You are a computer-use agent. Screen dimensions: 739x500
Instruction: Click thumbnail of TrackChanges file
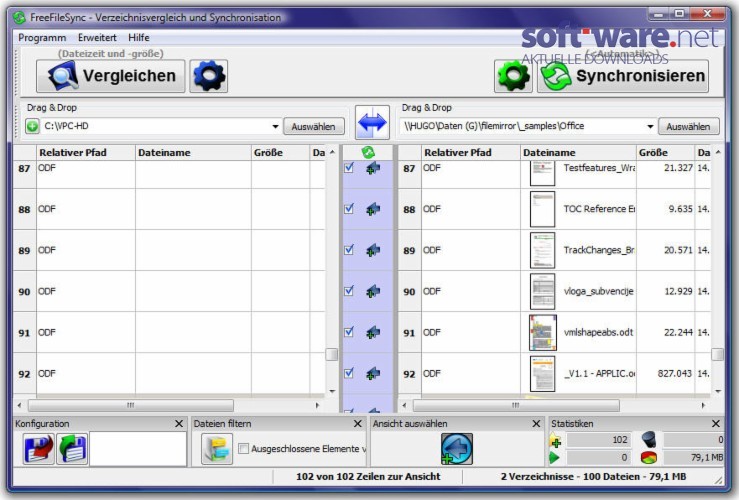pyautogui.click(x=542, y=250)
